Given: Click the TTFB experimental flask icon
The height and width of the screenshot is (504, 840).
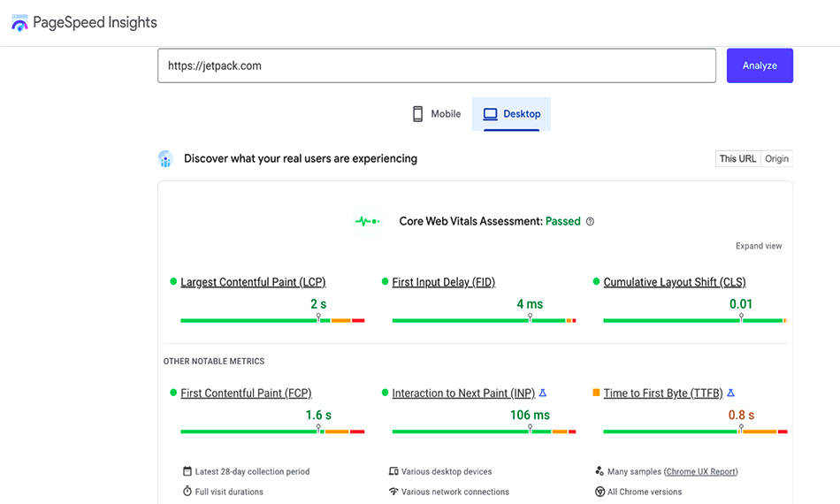Looking at the screenshot, I should click(x=730, y=393).
